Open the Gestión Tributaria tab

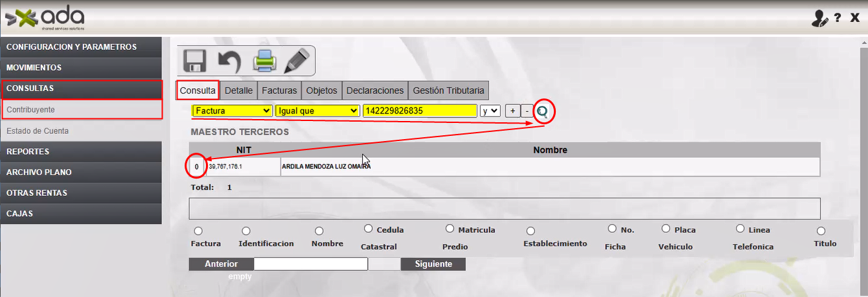(x=448, y=91)
